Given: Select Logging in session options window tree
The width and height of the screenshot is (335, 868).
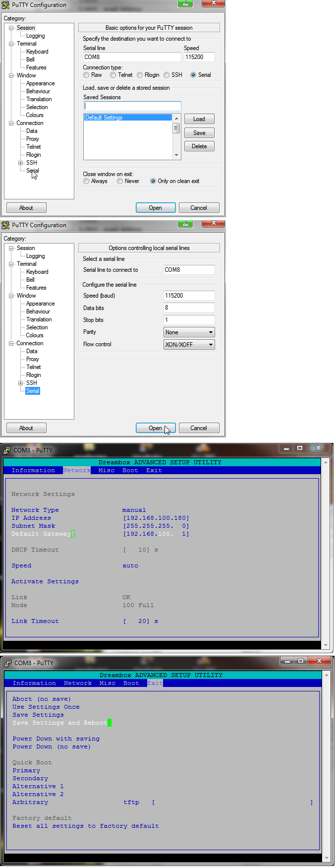Looking at the screenshot, I should [x=35, y=36].
